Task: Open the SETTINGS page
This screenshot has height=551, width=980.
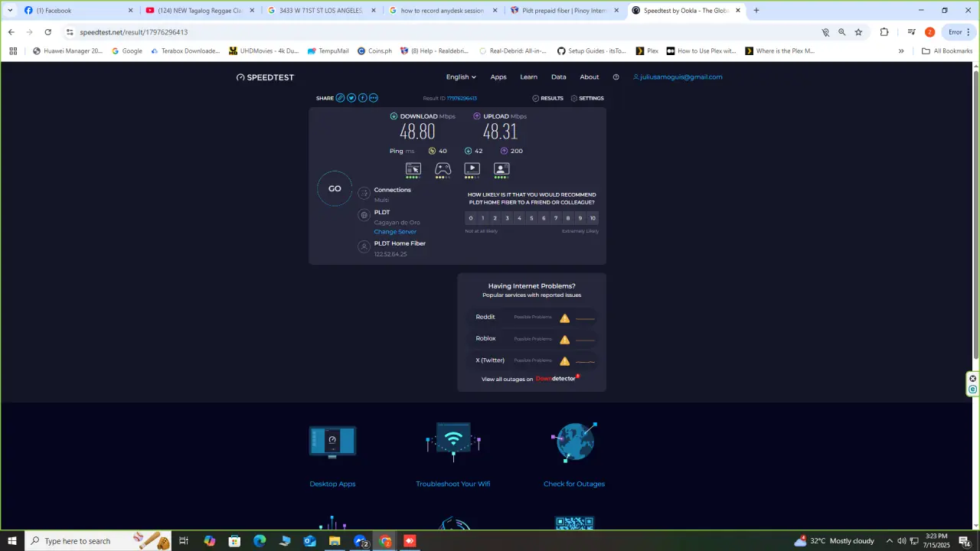Action: click(587, 98)
